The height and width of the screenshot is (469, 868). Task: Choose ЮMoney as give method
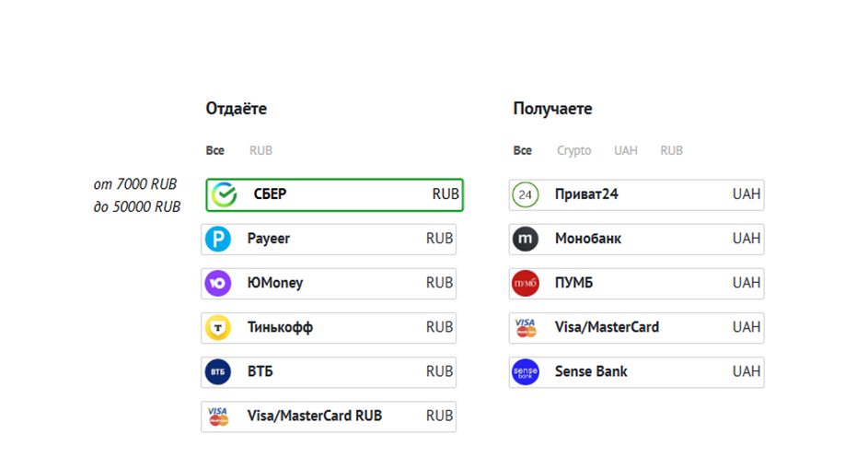[x=329, y=283]
